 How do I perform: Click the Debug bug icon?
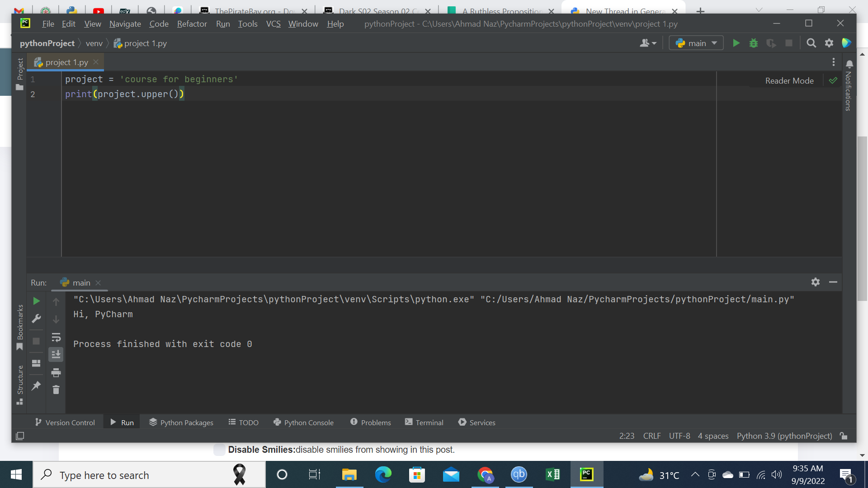(754, 43)
